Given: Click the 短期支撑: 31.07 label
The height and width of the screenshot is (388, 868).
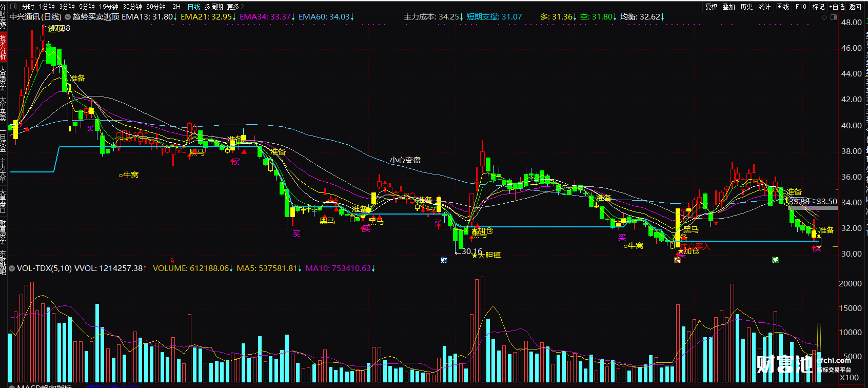Looking at the screenshot, I should pyautogui.click(x=494, y=17).
